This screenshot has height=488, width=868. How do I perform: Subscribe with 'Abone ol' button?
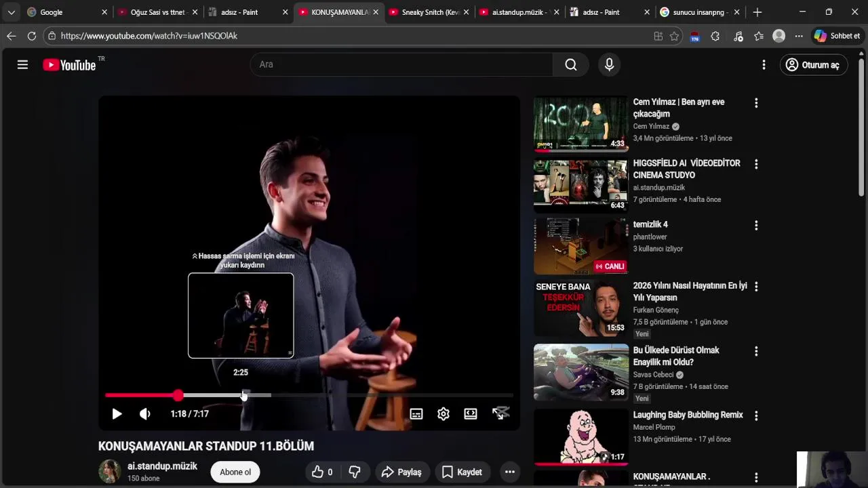pos(235,472)
